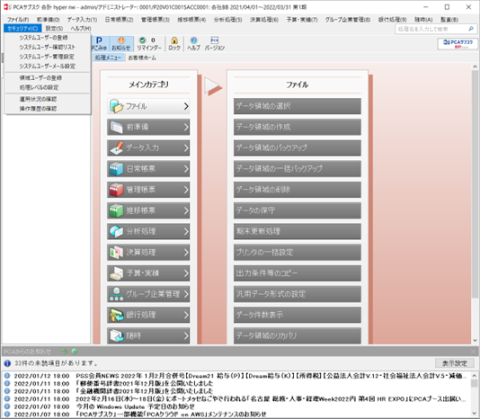Click the データ領域の作成 button
The image size is (480, 419).
297,127
